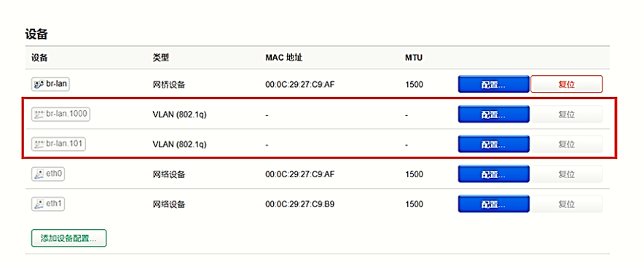The width and height of the screenshot is (644, 267).
Task: Click the eth1 network device icon
Action: pos(39,204)
